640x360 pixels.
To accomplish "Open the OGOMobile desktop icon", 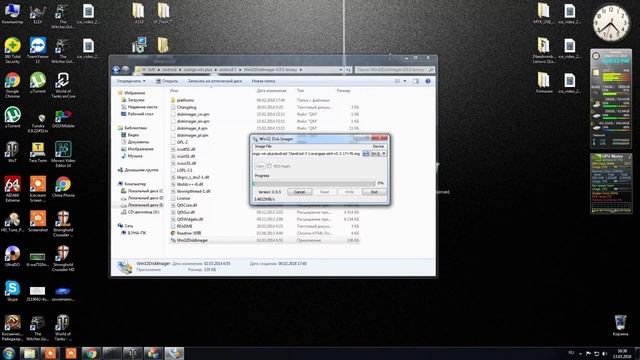I will (x=63, y=119).
